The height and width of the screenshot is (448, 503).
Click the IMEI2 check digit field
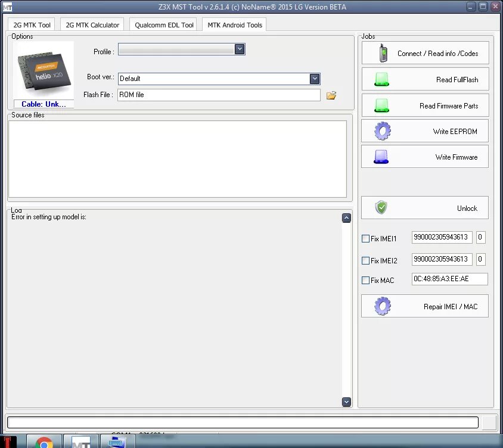coord(480,259)
